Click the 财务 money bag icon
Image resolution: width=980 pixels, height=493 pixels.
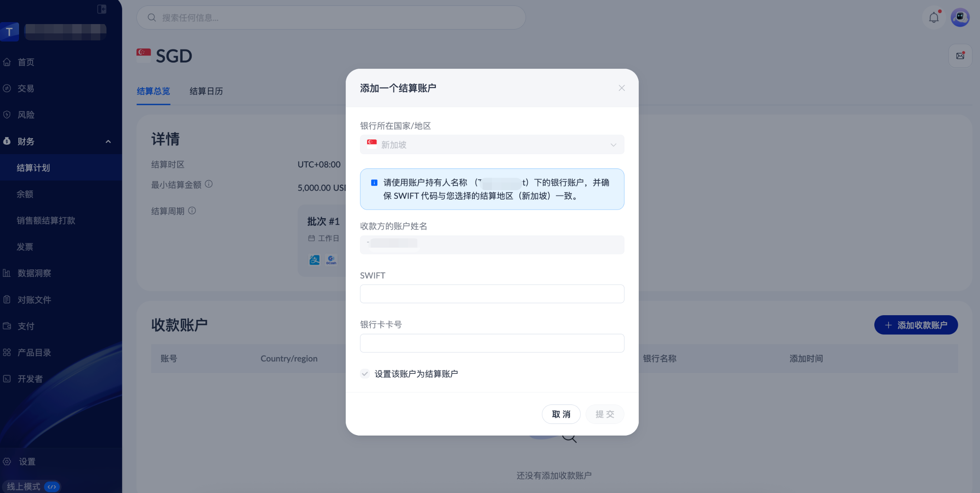coord(7,141)
